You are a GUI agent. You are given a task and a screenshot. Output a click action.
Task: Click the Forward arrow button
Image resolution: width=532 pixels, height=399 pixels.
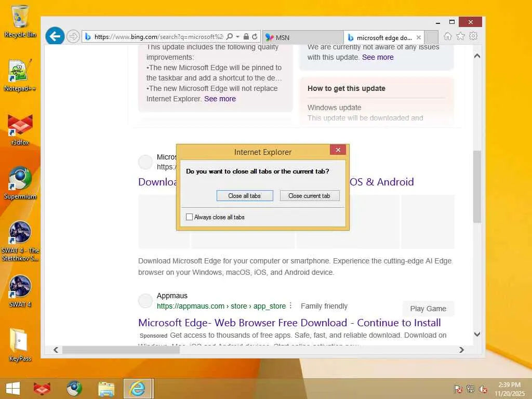point(73,36)
